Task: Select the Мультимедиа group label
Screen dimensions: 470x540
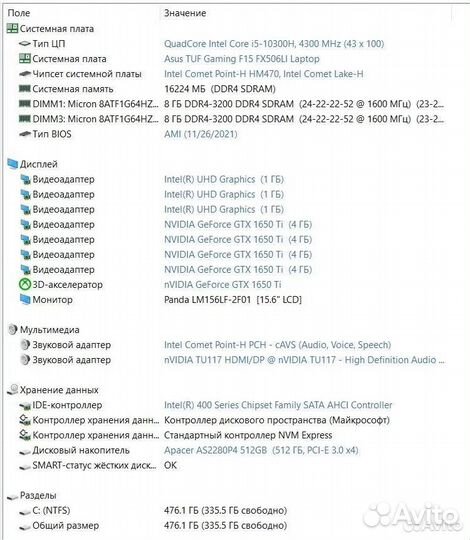Action: (50, 330)
